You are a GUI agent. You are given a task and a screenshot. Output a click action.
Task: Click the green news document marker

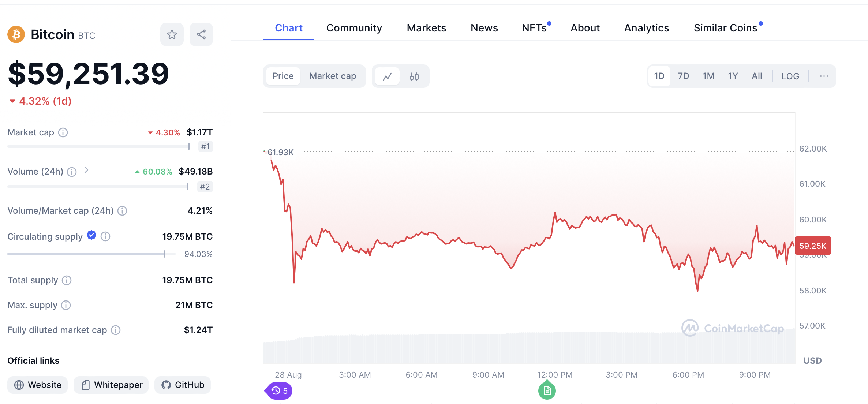547,391
